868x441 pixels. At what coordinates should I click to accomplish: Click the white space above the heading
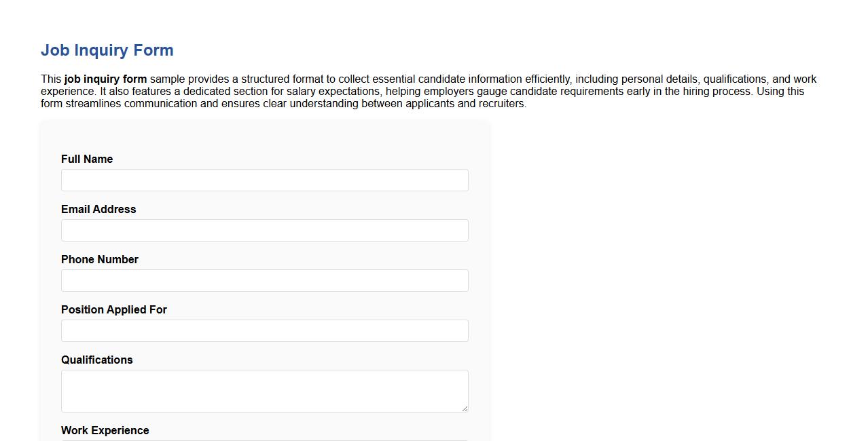click(408, 17)
